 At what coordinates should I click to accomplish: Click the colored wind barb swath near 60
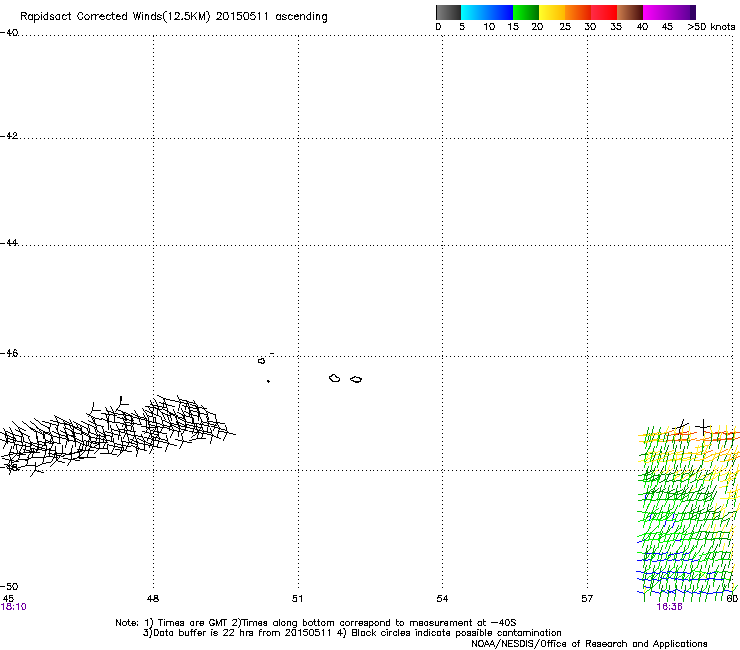[688, 510]
